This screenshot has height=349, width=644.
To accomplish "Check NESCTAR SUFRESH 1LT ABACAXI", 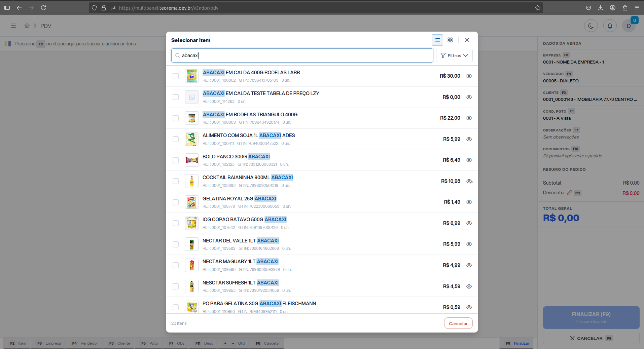I will [x=176, y=286].
